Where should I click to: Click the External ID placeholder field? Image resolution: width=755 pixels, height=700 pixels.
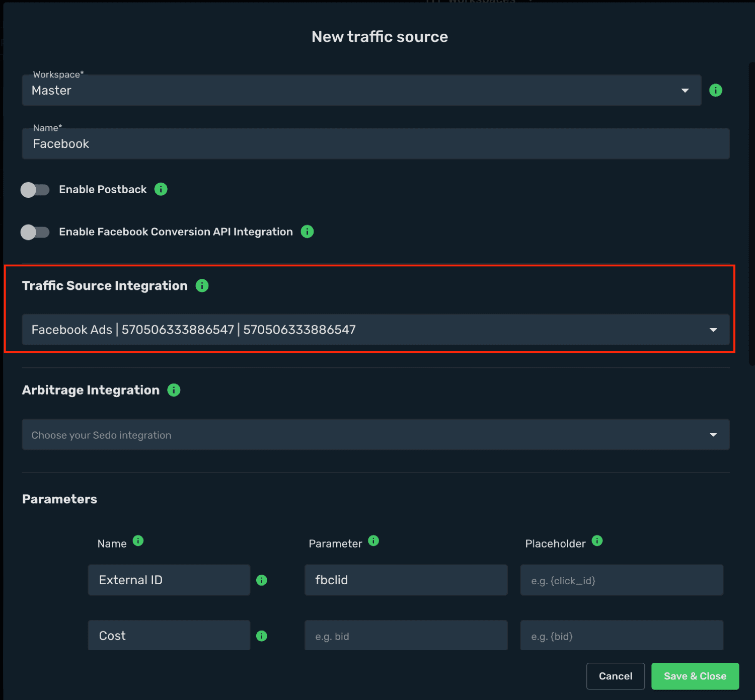(x=622, y=580)
